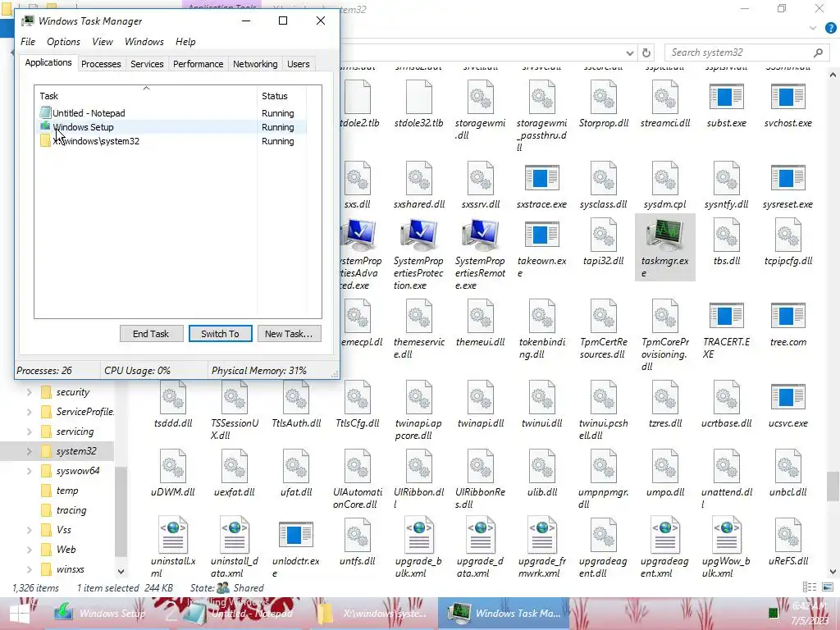Open the Task Manager Windows menu

click(x=144, y=42)
